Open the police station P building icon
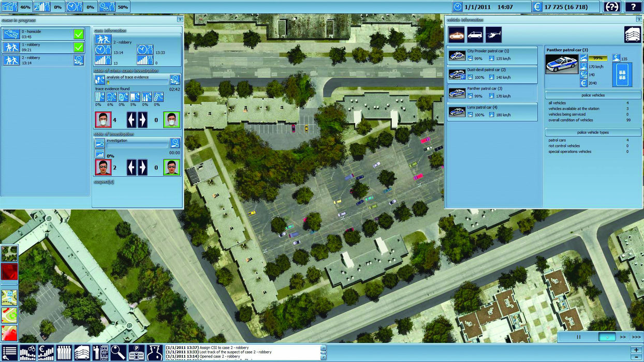Image resolution: width=644 pixels, height=362 pixels. (136, 353)
